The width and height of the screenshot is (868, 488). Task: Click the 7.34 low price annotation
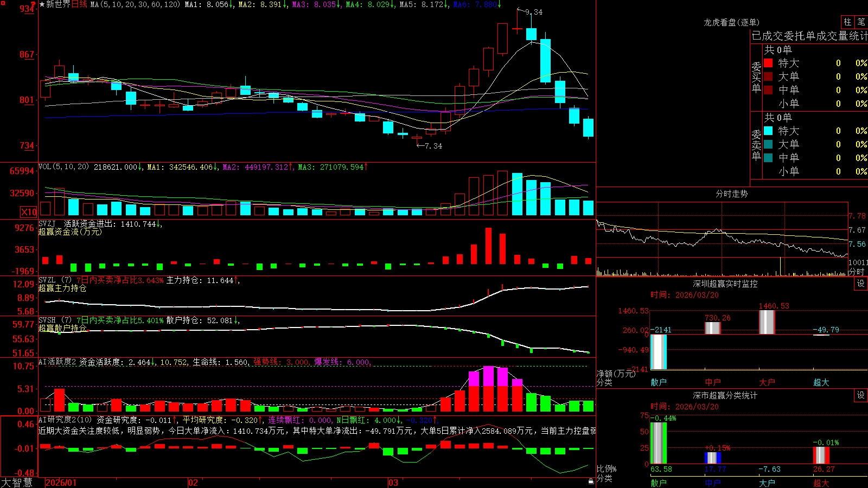tap(433, 146)
